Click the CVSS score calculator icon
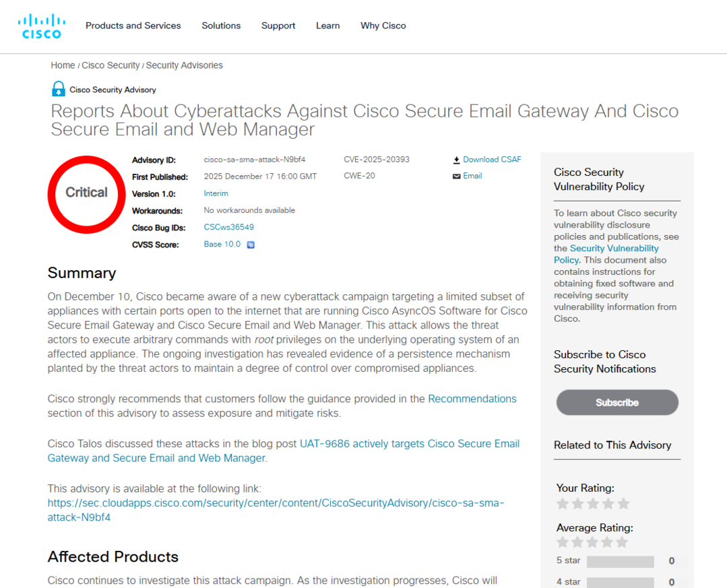The image size is (727, 588). (251, 245)
